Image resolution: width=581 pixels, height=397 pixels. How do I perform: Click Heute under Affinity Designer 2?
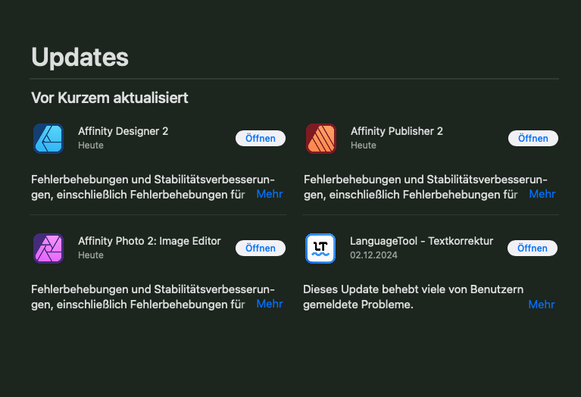point(91,145)
